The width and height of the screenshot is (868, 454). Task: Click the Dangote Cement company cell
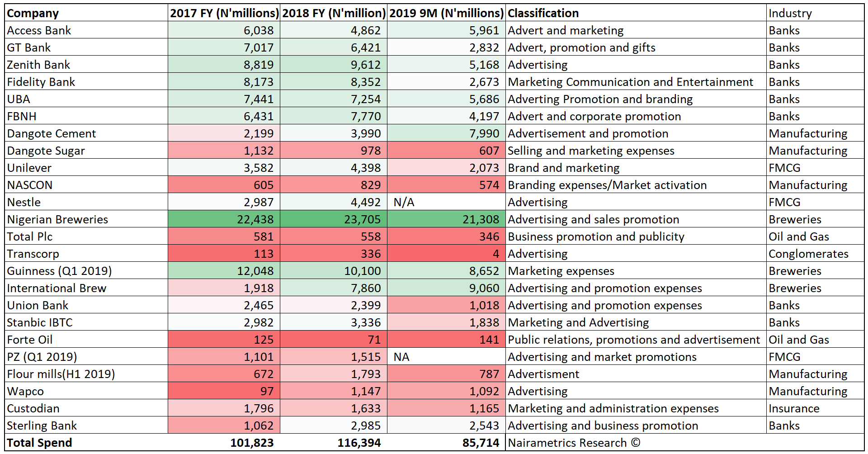point(86,133)
